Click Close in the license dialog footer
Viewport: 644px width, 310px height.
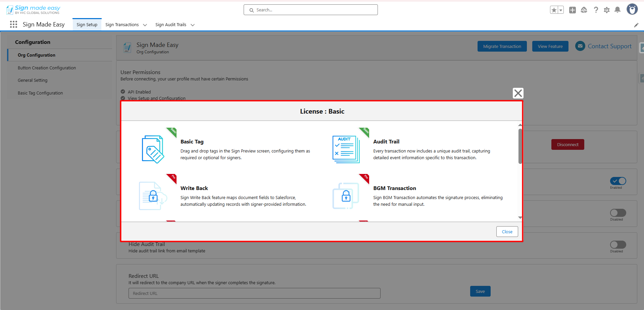click(507, 232)
